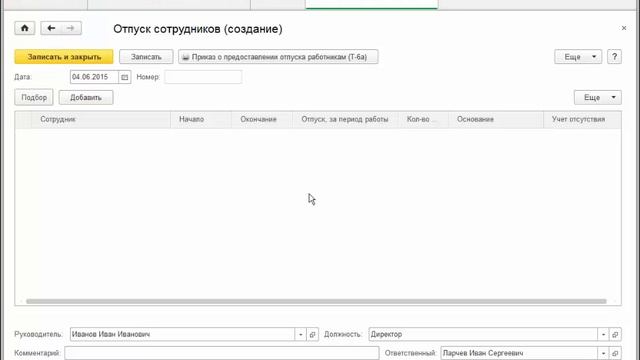
Task: Focus the Номер input field
Action: tap(203, 77)
